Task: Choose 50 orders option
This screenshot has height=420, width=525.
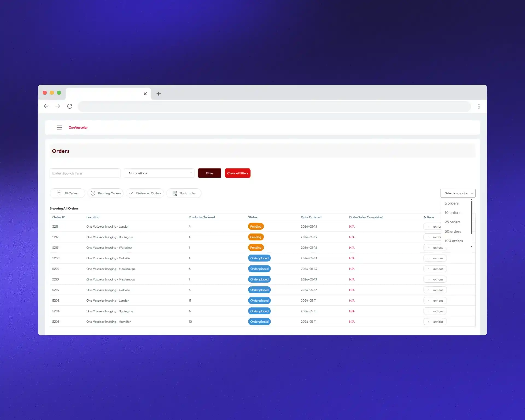Action: tap(453, 232)
